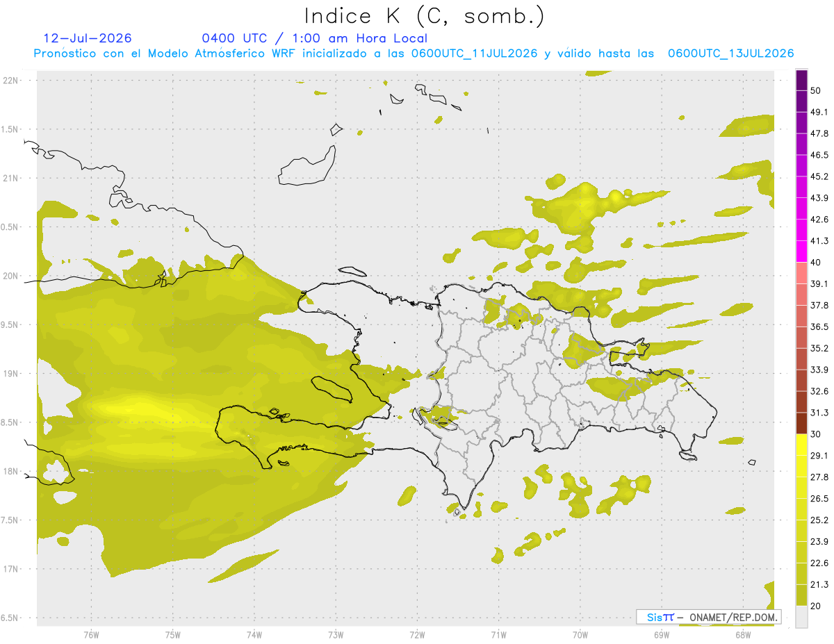Viewport: 834px width, 644px height.
Task: Pick the brown swatch between 30 and 31.3
Action: (x=801, y=423)
